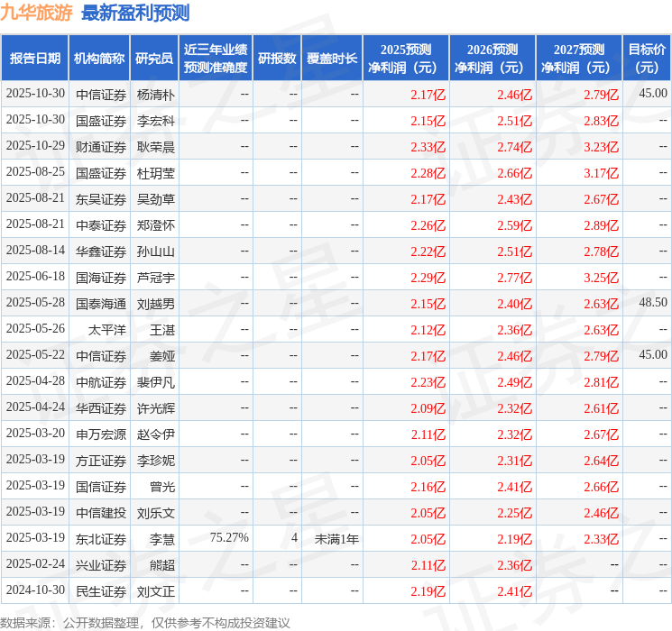Click the 报告日期 column header
The width and height of the screenshot is (672, 631).
(x=34, y=59)
